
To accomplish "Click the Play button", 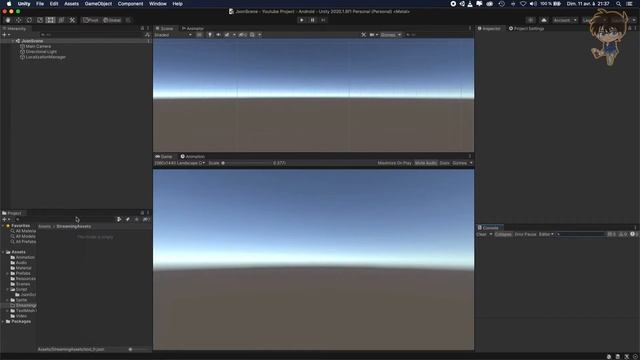I will click(x=302, y=20).
